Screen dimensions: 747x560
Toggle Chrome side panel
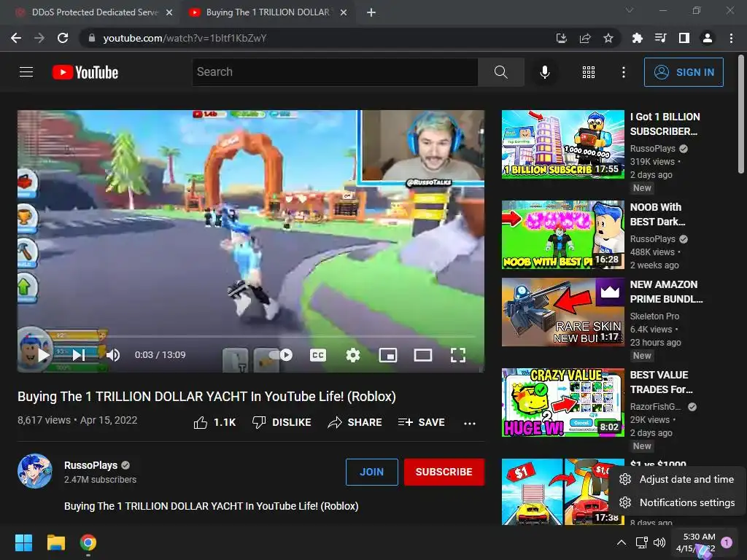pos(684,38)
